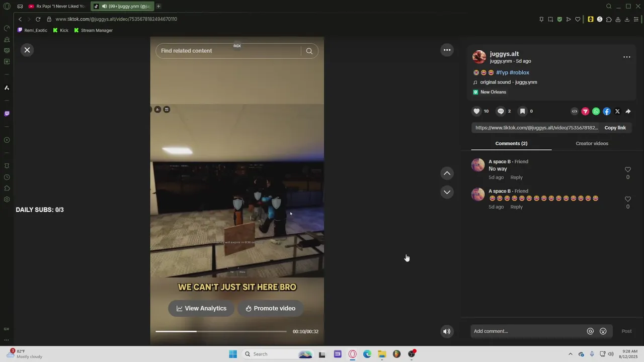Insert a mention with the @ icon
Screen dimensions: 644x362
(590, 331)
